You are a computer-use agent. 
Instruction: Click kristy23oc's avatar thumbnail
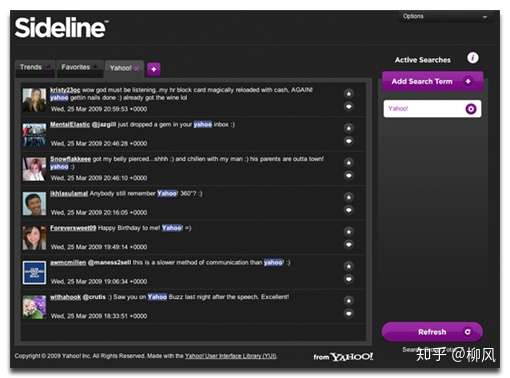pyautogui.click(x=34, y=100)
